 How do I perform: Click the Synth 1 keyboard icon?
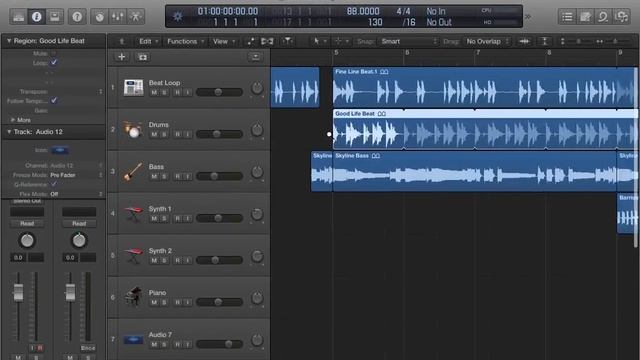[x=133, y=213]
